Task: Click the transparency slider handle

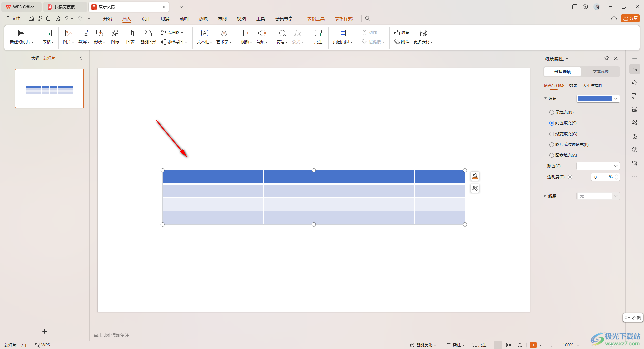Action: pyautogui.click(x=570, y=177)
